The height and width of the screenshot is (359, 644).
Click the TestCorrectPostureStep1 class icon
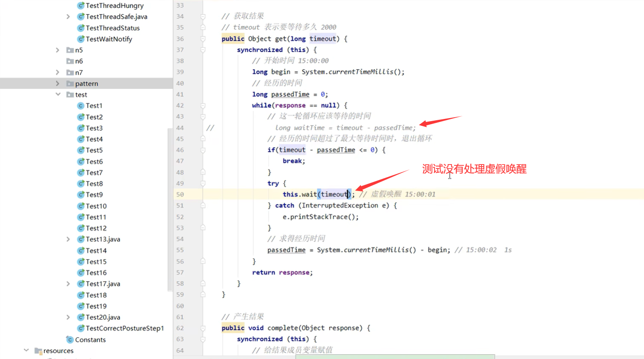[81, 328]
